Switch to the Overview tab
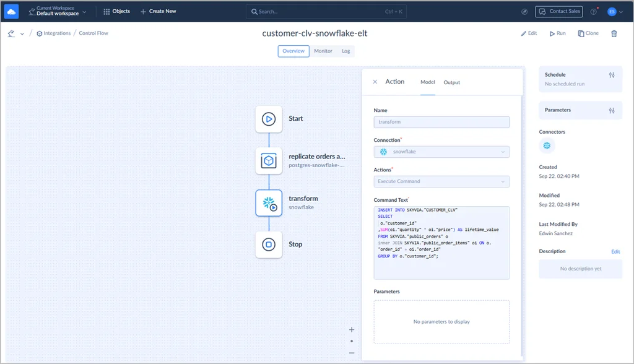This screenshot has height=364, width=634. tap(293, 51)
